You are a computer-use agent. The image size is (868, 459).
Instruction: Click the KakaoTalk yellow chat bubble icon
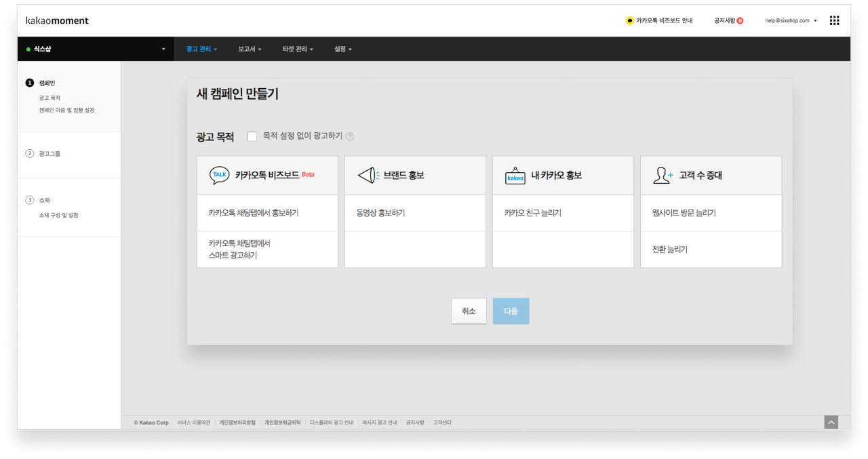630,20
